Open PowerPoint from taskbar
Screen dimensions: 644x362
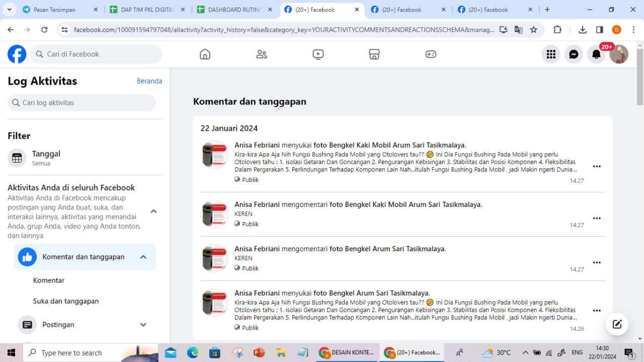tap(259, 352)
